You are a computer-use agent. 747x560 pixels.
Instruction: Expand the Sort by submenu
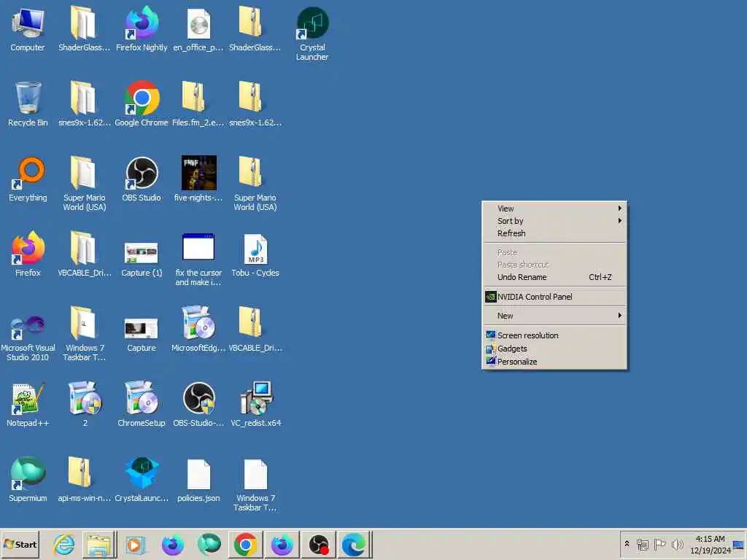pyautogui.click(x=554, y=221)
